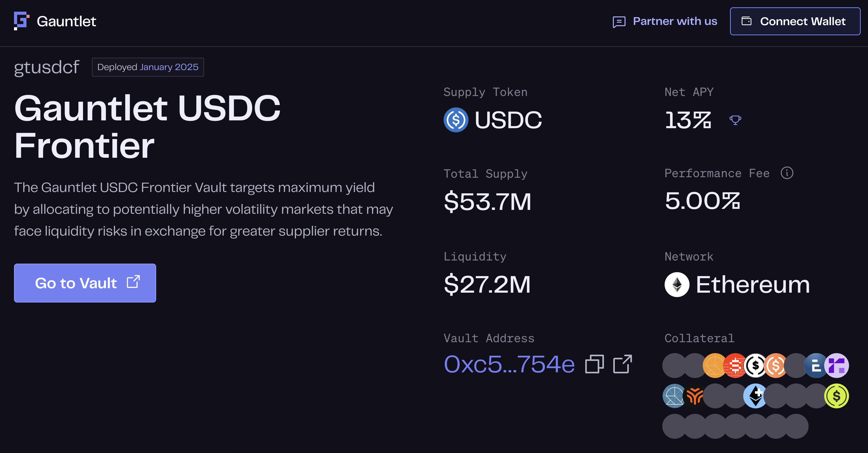Select the black USDC collateral token icon

[755, 365]
